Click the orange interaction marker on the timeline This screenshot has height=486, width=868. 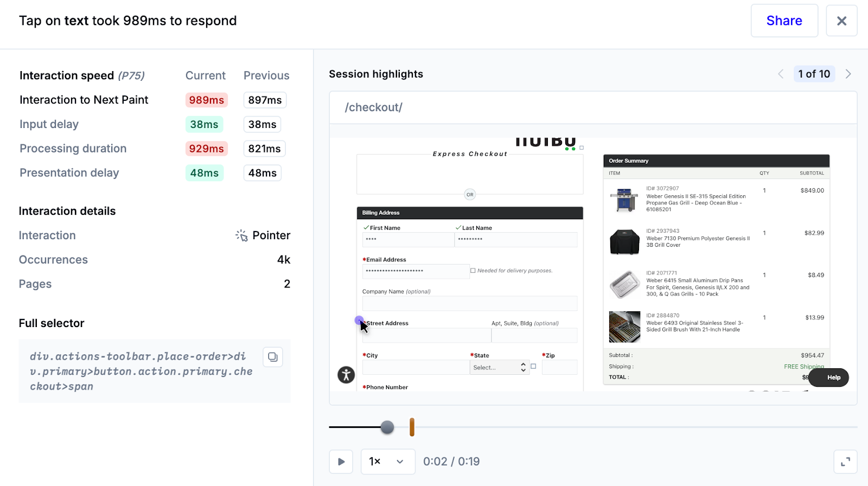tap(412, 427)
